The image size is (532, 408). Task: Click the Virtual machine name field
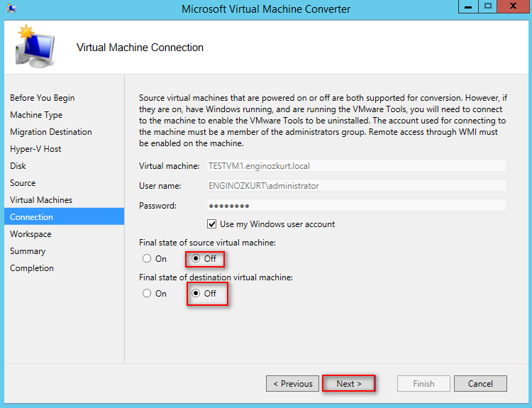(x=357, y=166)
